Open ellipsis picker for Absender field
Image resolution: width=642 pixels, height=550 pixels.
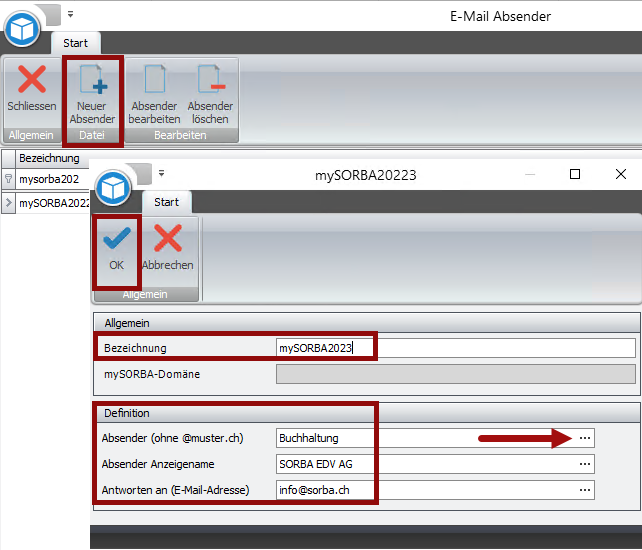[585, 438]
